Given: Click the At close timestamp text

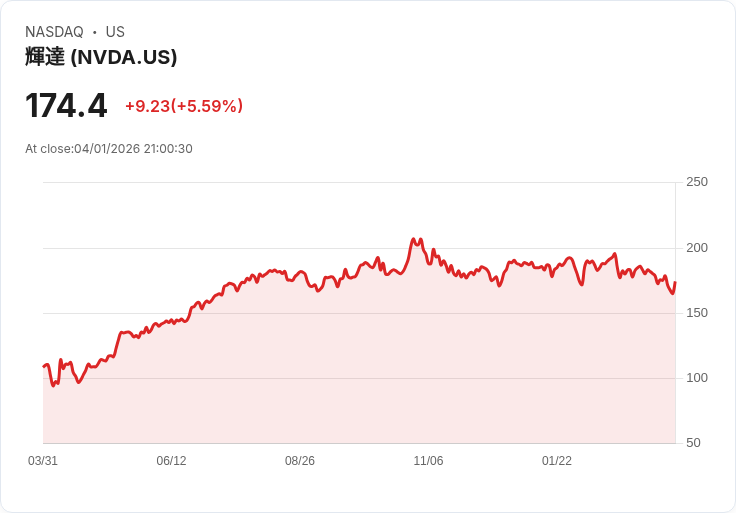Looking at the screenshot, I should pyautogui.click(x=109, y=149).
